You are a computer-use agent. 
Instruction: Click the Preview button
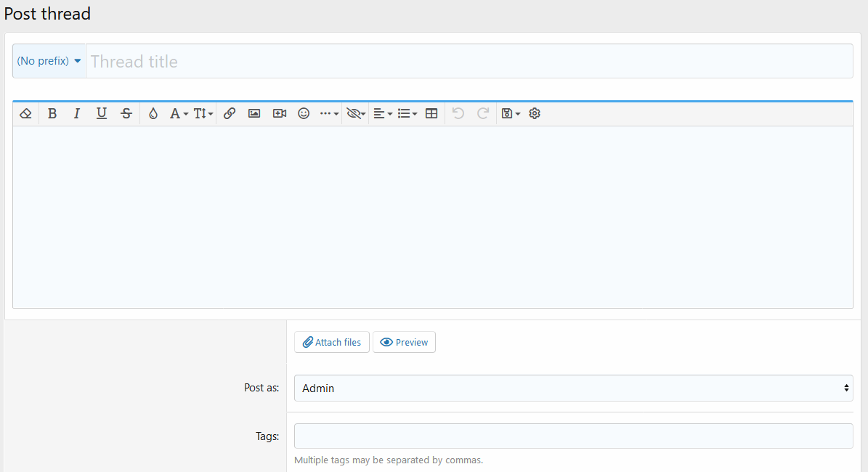[404, 342]
